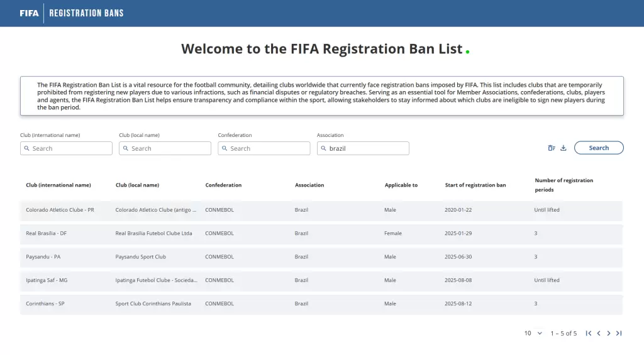Viewport: 644px width, 355px height.
Task: Click the clear filters icon
Action: [x=552, y=148]
